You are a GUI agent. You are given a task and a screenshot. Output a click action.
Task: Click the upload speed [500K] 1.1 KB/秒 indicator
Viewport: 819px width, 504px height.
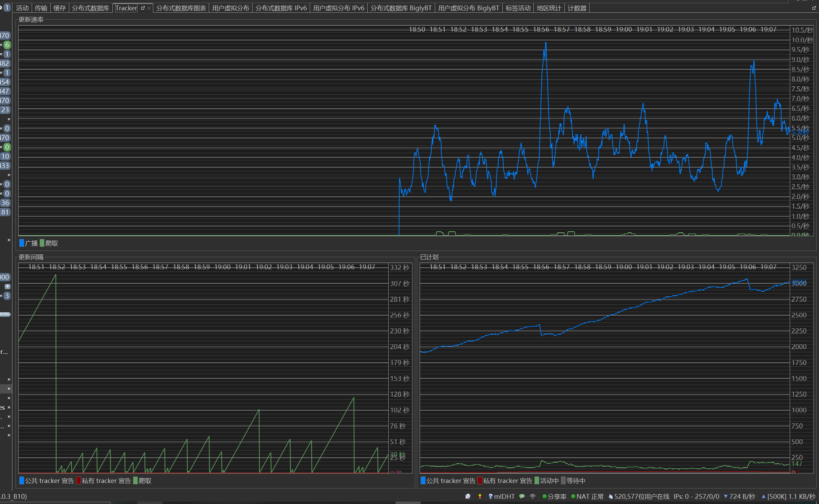tap(788, 496)
